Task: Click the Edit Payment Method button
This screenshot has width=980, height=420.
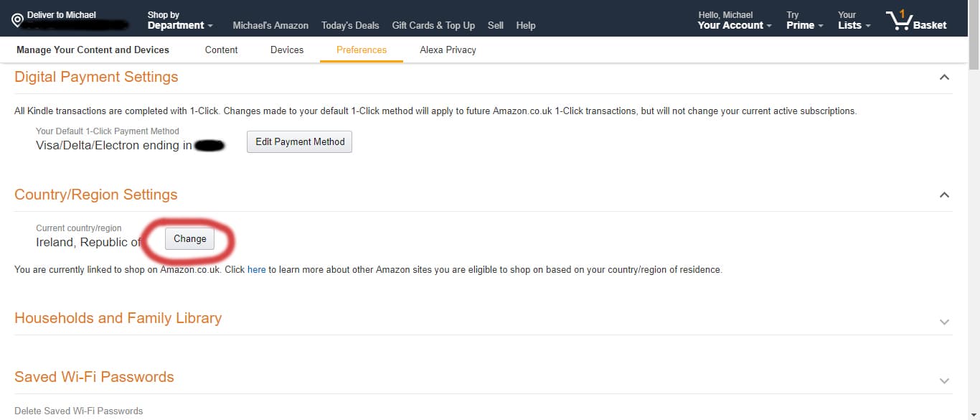Action: [x=299, y=141]
